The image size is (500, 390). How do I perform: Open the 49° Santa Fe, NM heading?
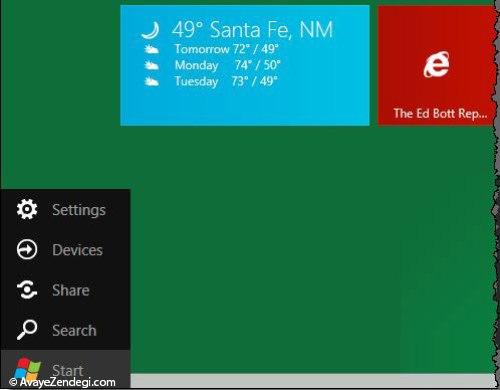pos(252,30)
